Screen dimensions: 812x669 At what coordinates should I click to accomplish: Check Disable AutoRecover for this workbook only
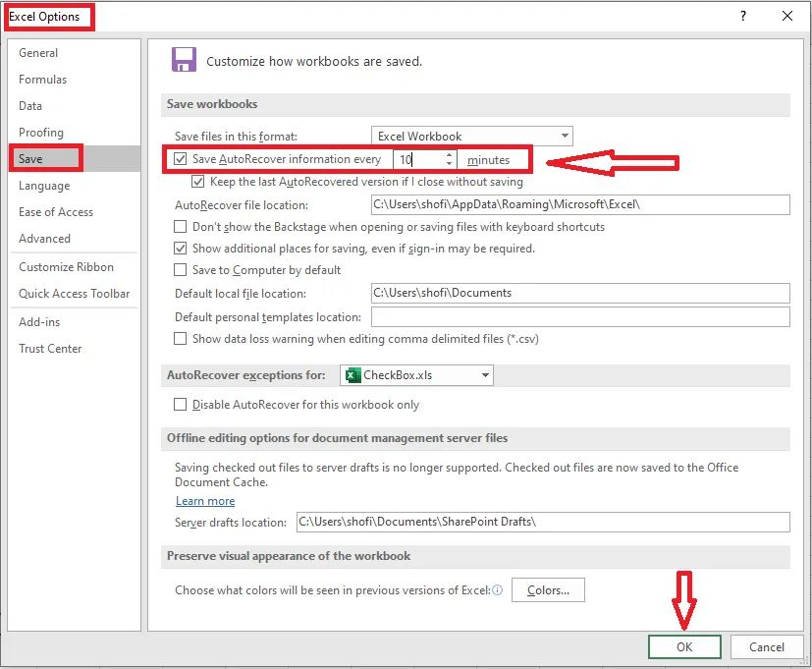click(180, 404)
